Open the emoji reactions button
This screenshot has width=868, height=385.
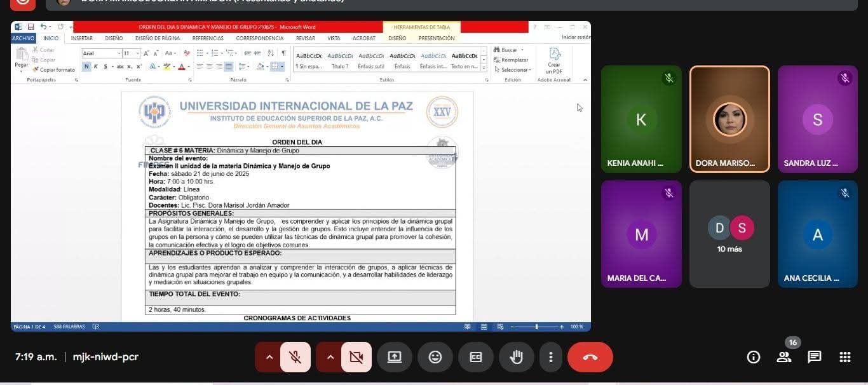435,357
